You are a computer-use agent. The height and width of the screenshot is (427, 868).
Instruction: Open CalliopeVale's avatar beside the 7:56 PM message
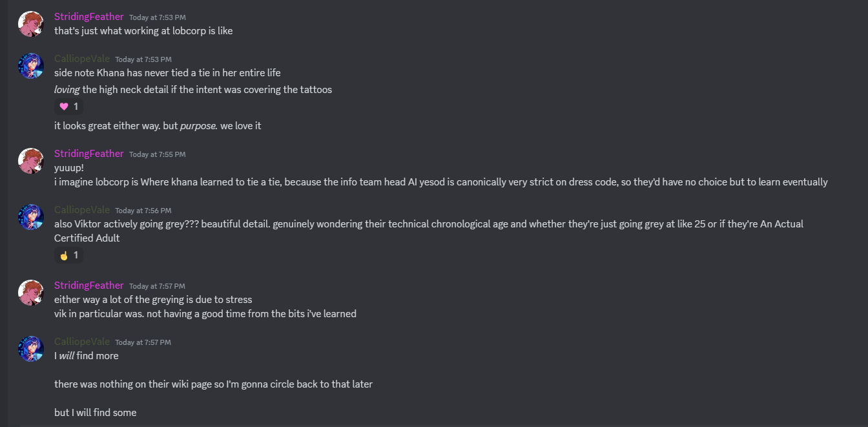[x=31, y=217]
